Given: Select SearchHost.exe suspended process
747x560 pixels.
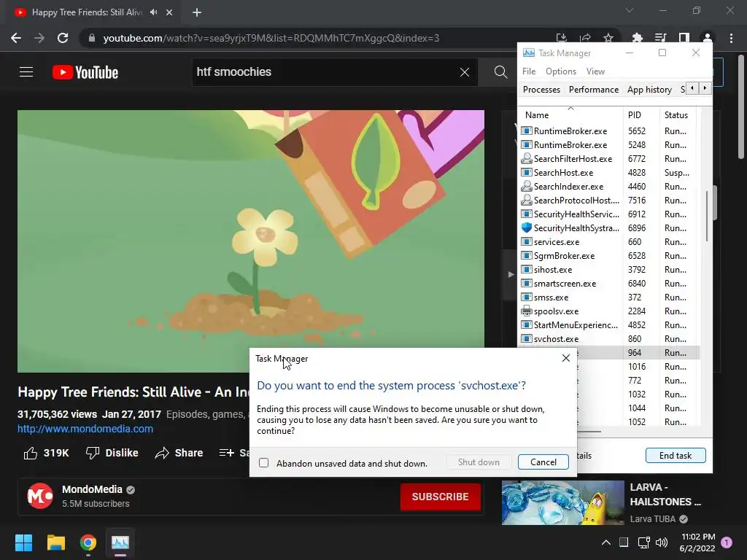Looking at the screenshot, I should [x=609, y=172].
